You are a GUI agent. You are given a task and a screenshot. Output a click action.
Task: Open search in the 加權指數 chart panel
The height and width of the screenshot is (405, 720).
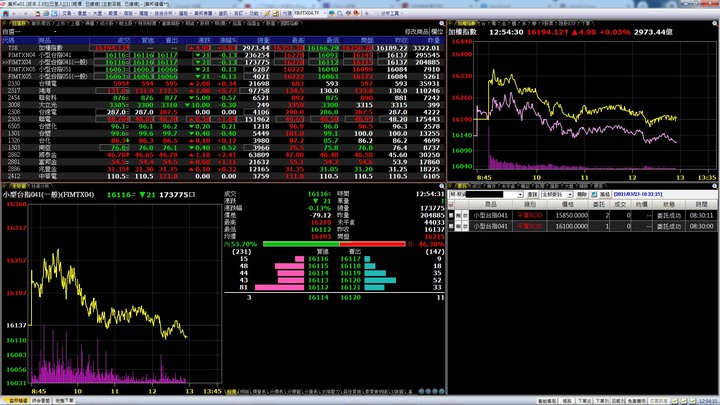point(715,23)
